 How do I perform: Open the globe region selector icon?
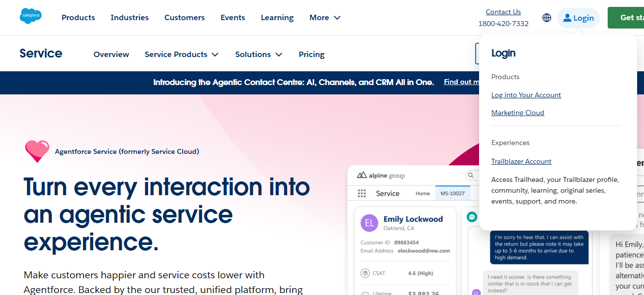click(547, 18)
